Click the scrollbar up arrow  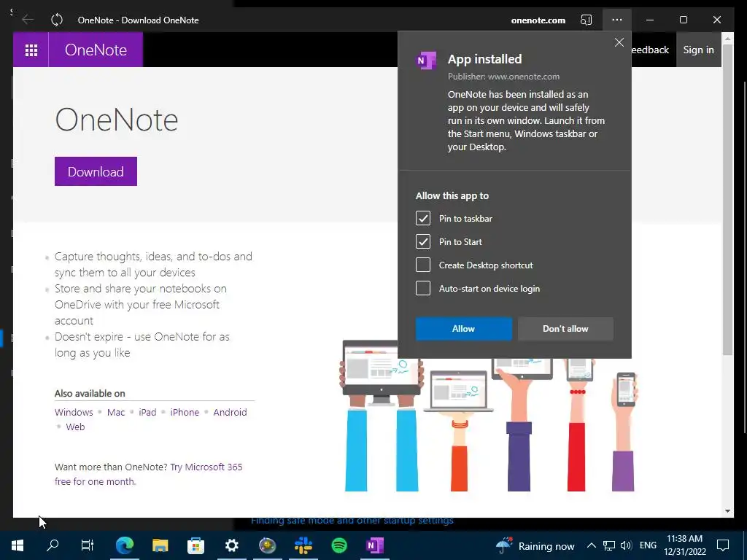click(x=727, y=38)
